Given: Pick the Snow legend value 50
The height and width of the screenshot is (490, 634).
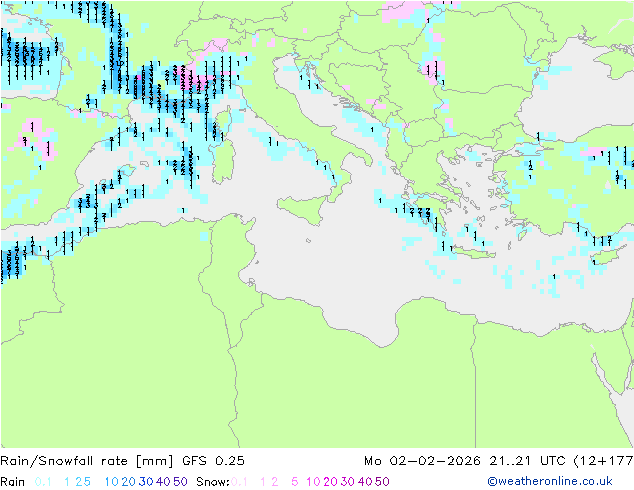Looking at the screenshot, I should [383, 482].
